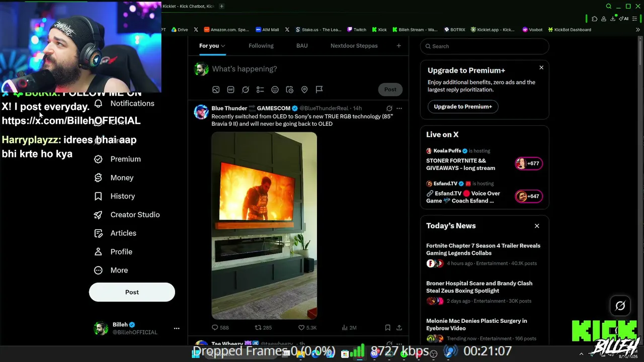Open Creator Studio rocket icon
644x362 pixels.
tap(99, 215)
